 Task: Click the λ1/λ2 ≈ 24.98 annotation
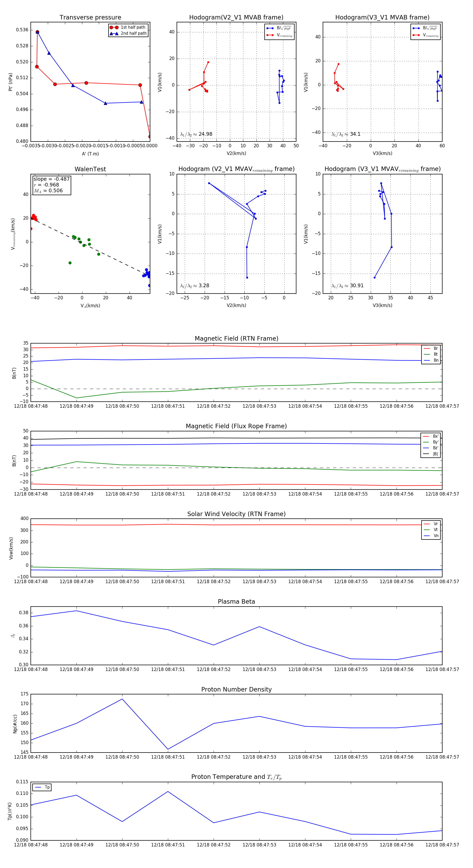click(196, 134)
